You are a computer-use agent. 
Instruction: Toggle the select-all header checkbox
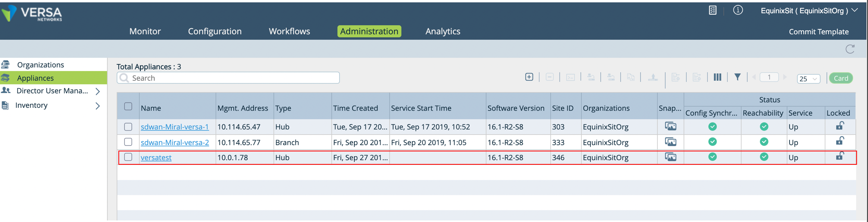click(x=128, y=106)
